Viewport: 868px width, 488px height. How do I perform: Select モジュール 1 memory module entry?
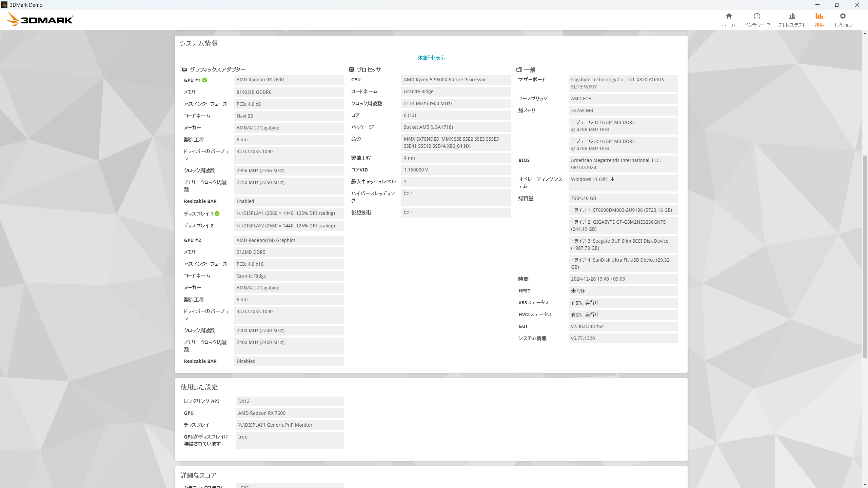pos(623,126)
